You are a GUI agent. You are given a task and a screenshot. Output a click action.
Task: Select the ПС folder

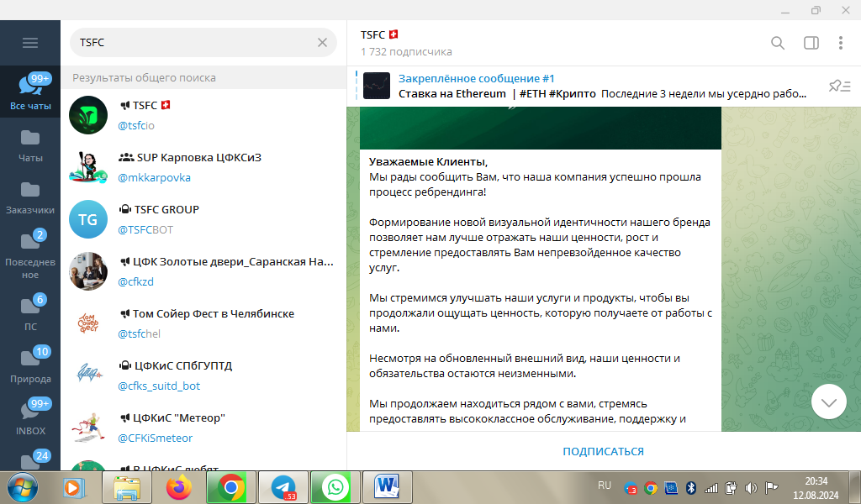(x=30, y=313)
